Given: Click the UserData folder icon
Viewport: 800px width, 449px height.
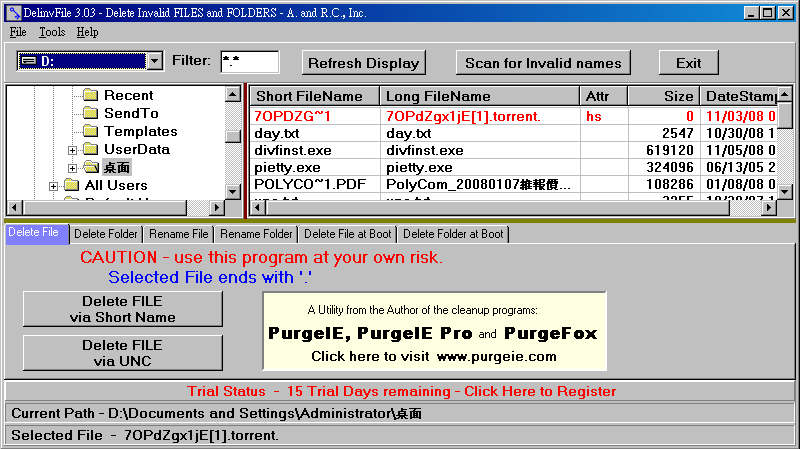Looking at the screenshot, I should point(90,148).
